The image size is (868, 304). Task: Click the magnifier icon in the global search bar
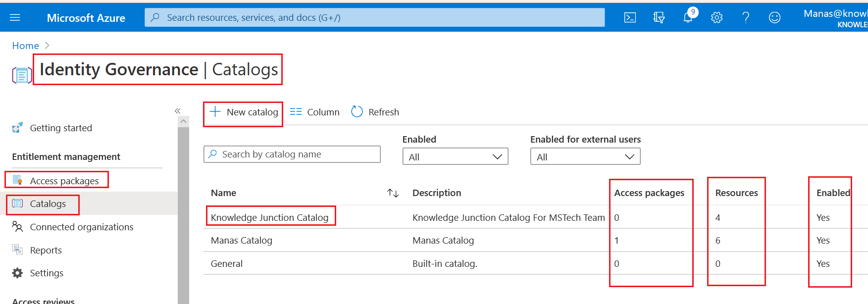[155, 17]
